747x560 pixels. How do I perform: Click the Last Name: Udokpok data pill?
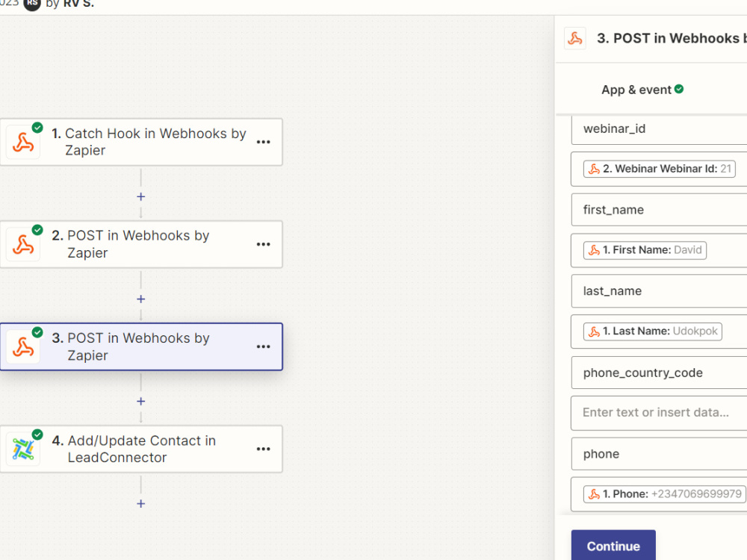pos(653,332)
